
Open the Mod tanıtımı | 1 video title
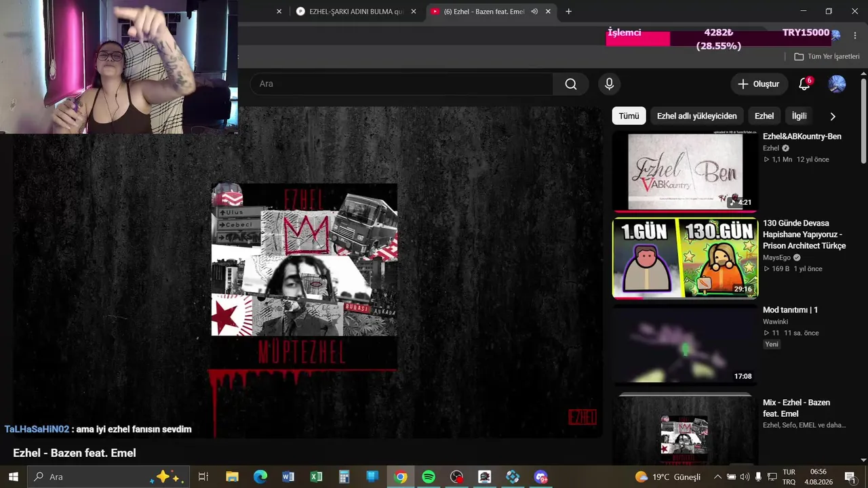click(790, 310)
